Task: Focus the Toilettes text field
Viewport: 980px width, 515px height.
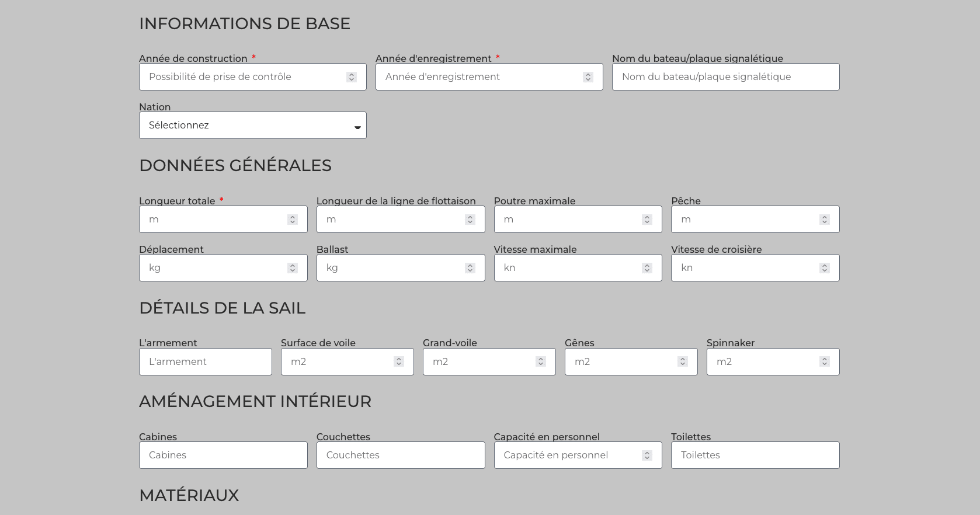Action: tap(755, 455)
